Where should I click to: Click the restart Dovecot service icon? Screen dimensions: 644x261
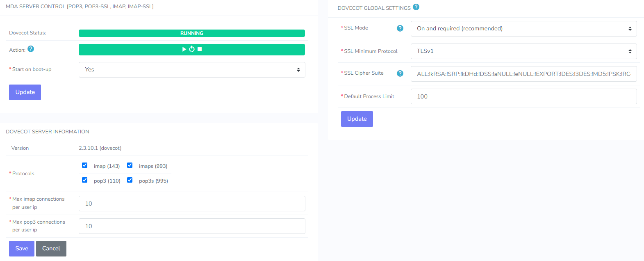click(191, 49)
